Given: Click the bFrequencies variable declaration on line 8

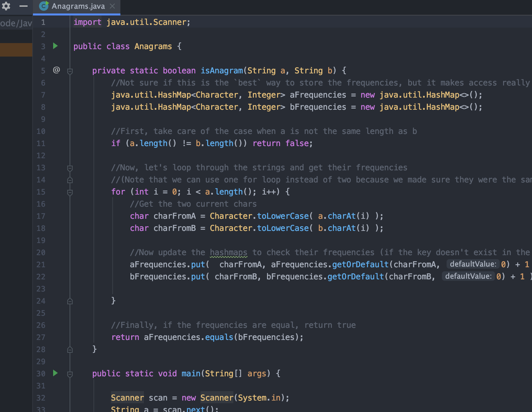Looking at the screenshot, I should (318, 107).
